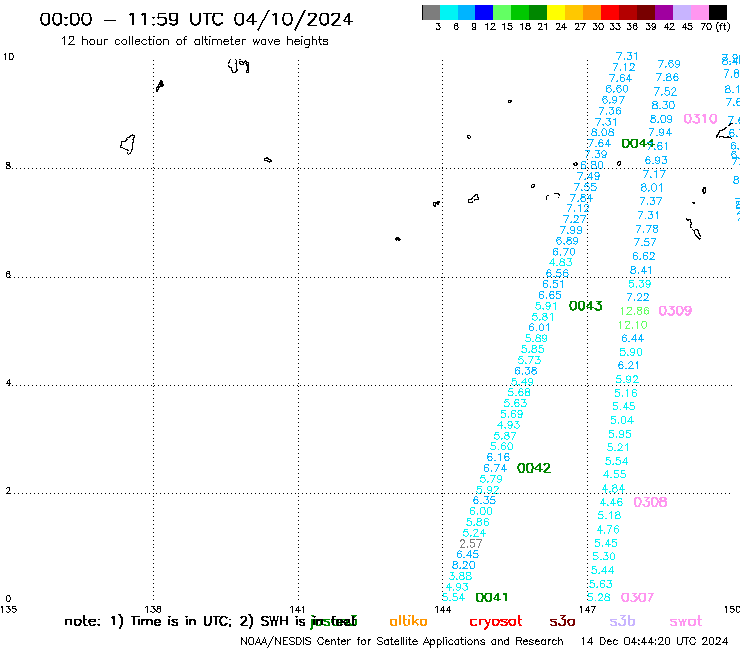Select the gray 2.57 wave height value
The height and width of the screenshot is (650, 740).
[471, 544]
